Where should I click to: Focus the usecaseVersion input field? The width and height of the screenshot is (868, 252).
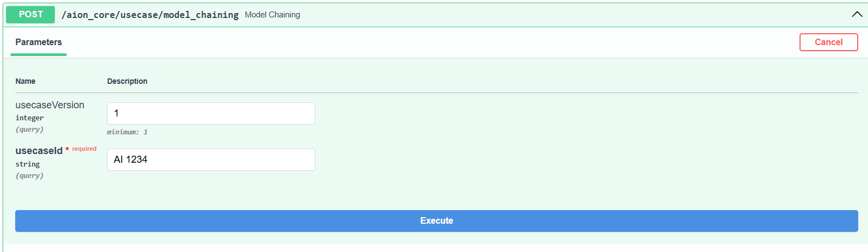(x=211, y=114)
